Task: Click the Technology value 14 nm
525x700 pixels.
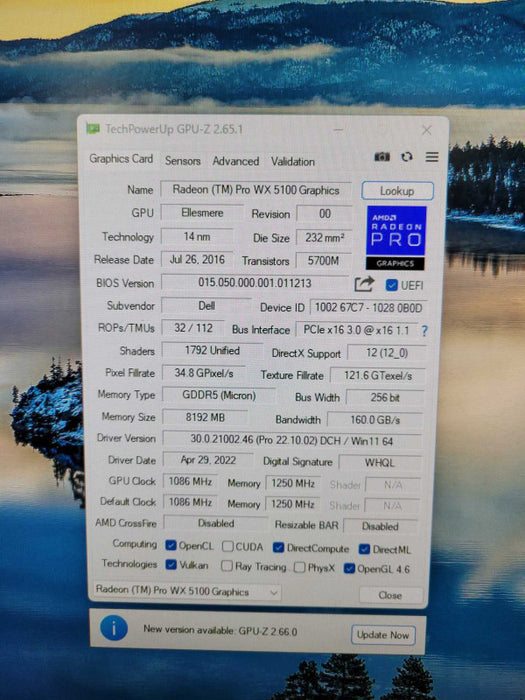Action: pyautogui.click(x=197, y=237)
